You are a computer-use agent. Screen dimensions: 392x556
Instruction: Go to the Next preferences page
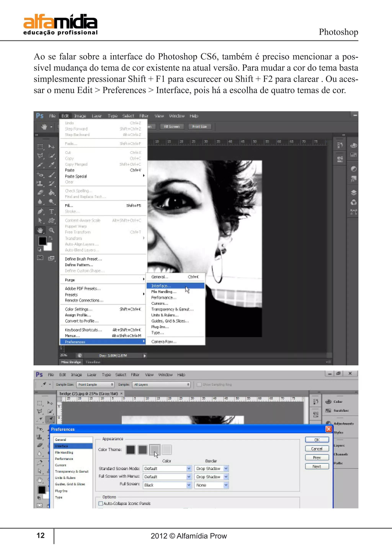coord(317,466)
